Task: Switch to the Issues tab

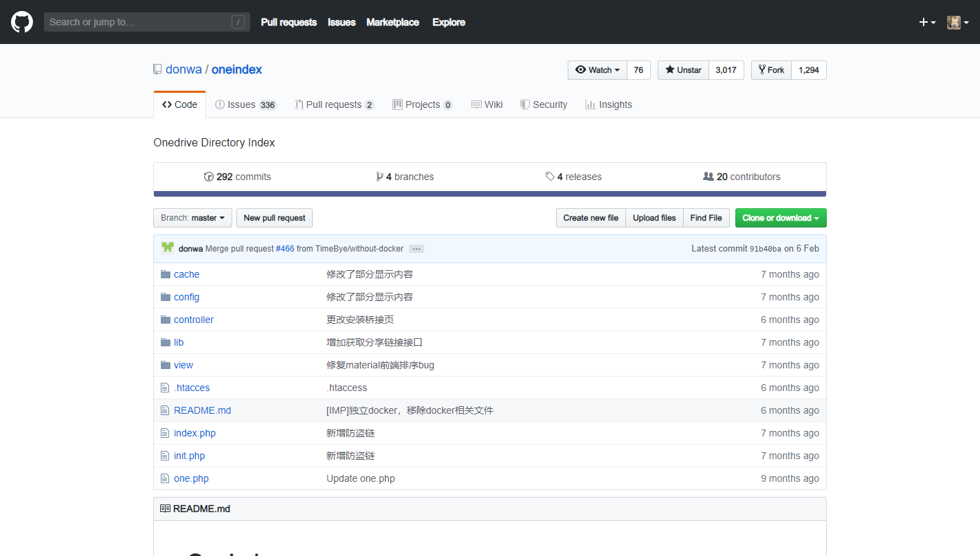Action: [x=240, y=104]
